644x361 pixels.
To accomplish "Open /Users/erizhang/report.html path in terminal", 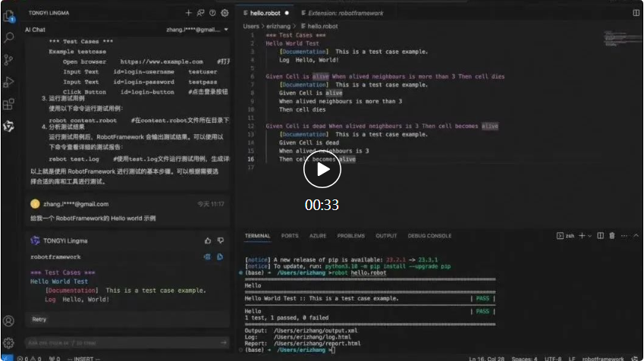I will coord(317,344).
